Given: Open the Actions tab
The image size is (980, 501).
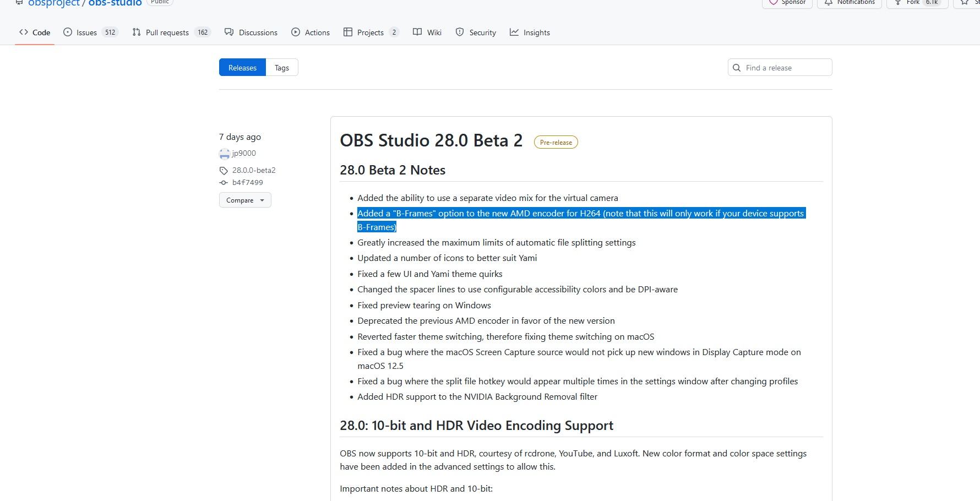Looking at the screenshot, I should click(x=311, y=32).
